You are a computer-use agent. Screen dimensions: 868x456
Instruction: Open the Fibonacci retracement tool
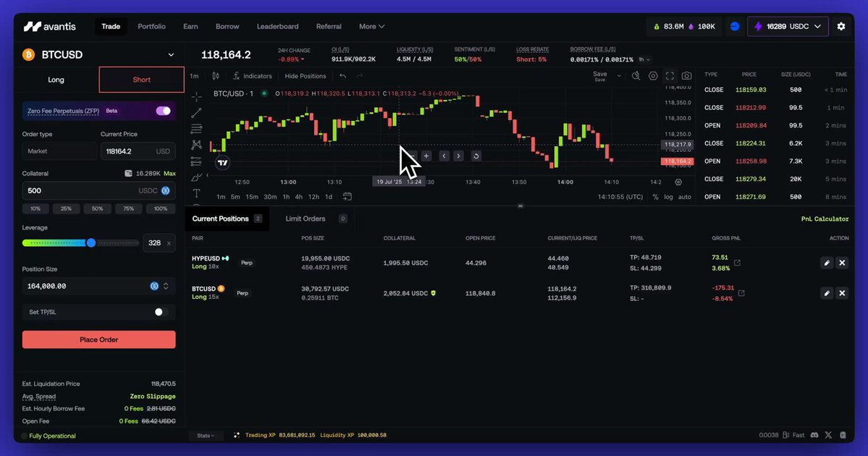coord(196,129)
